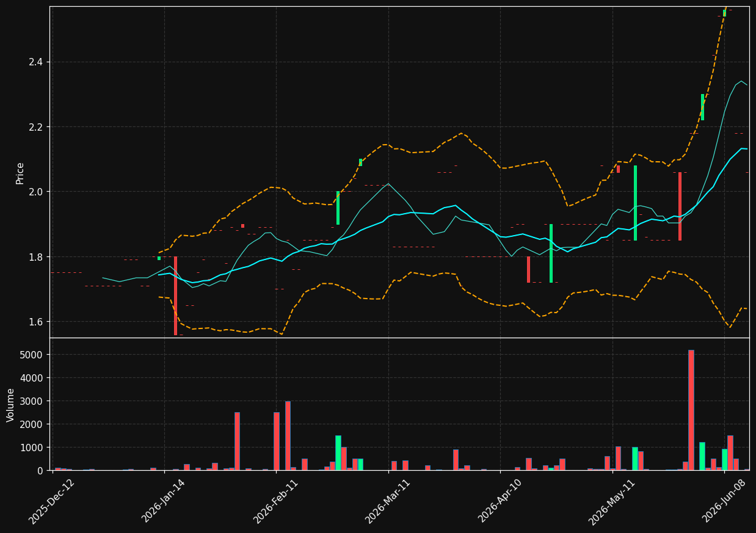Click the 2000 volume axis tick
This screenshot has height=533, width=756.
point(32,424)
